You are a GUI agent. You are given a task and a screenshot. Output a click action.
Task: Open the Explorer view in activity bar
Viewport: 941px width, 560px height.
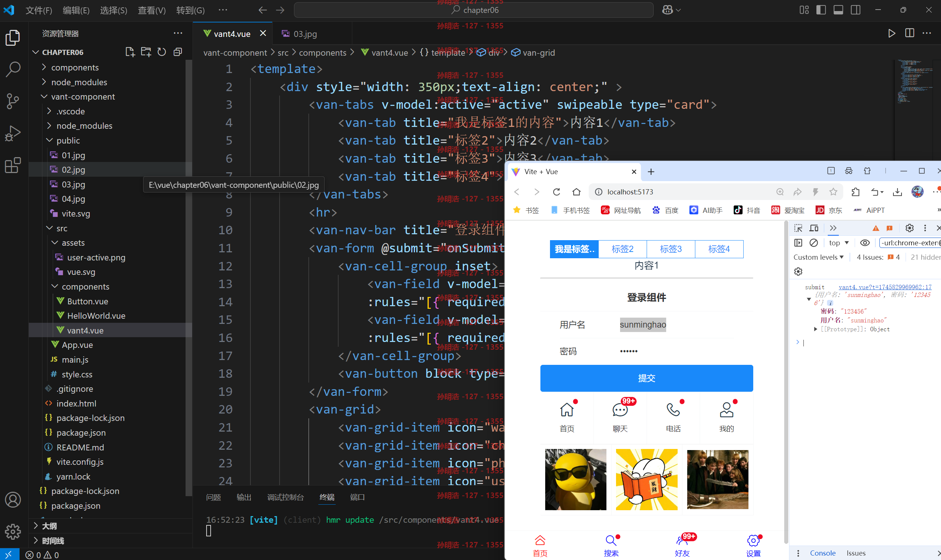click(x=13, y=38)
